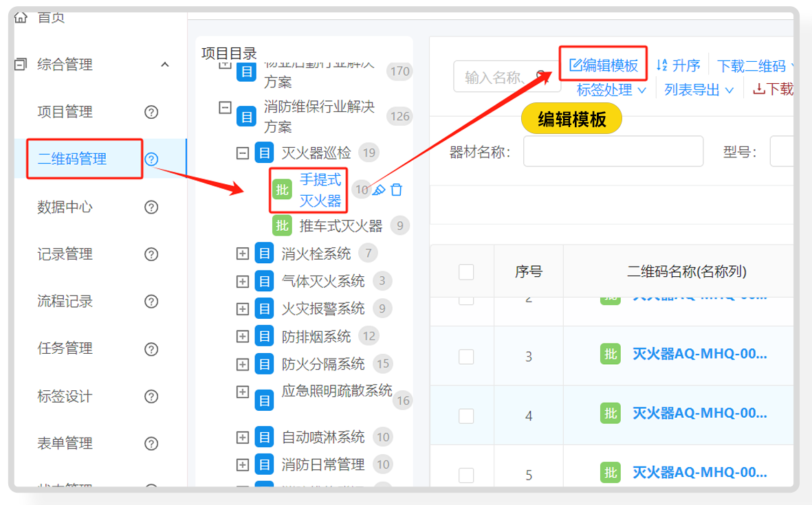This screenshot has height=505, width=812.
Task: Open the 灭火器AQ-MHQ link in row 5
Action: [700, 473]
